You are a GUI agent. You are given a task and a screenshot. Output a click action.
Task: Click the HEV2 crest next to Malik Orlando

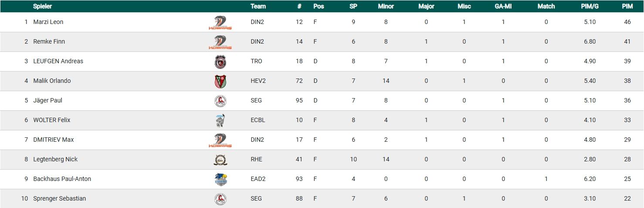pos(220,81)
